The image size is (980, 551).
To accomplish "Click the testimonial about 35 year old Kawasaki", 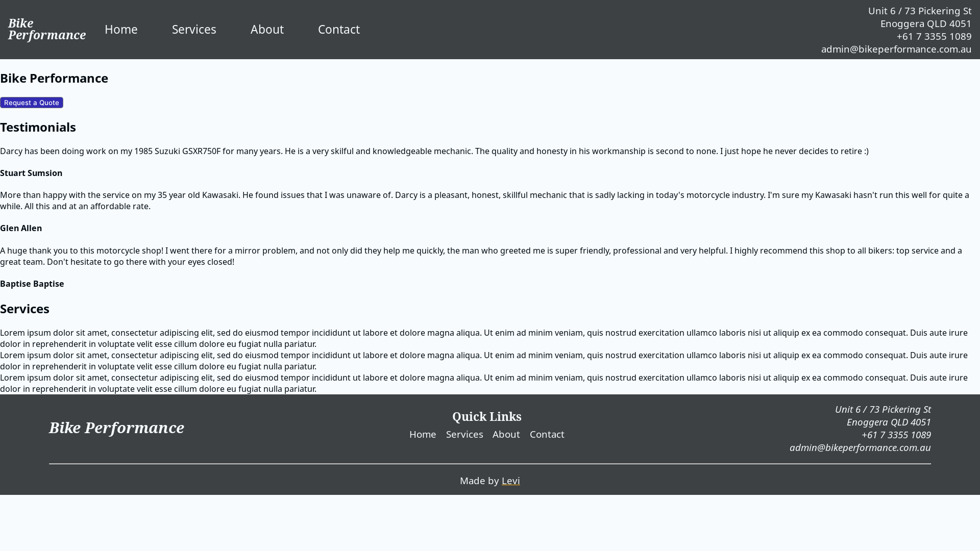I will [x=485, y=201].
